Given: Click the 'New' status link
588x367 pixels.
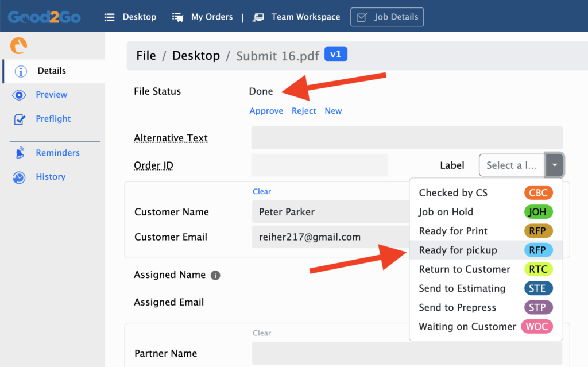Looking at the screenshot, I should [x=333, y=110].
